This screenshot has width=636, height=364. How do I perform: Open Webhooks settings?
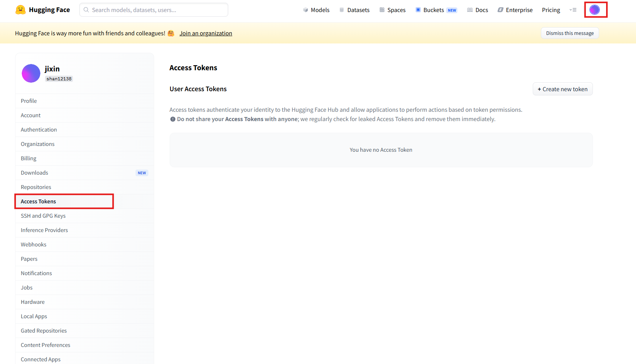pos(85,244)
